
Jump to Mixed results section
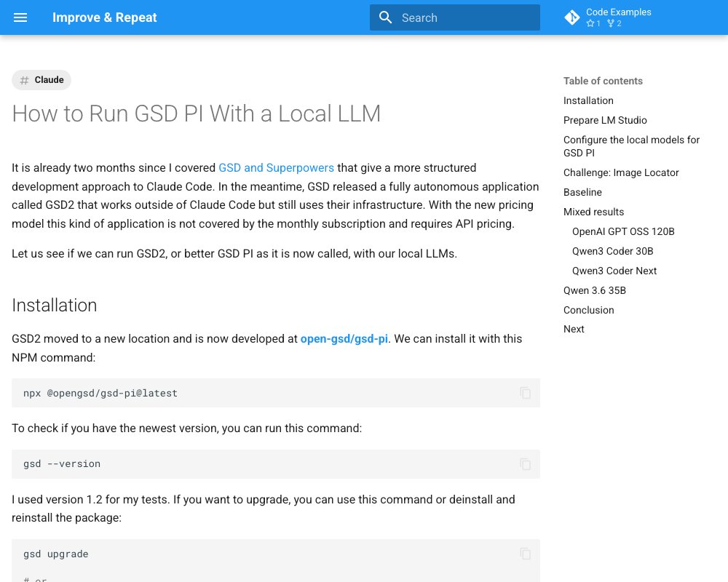593,212
